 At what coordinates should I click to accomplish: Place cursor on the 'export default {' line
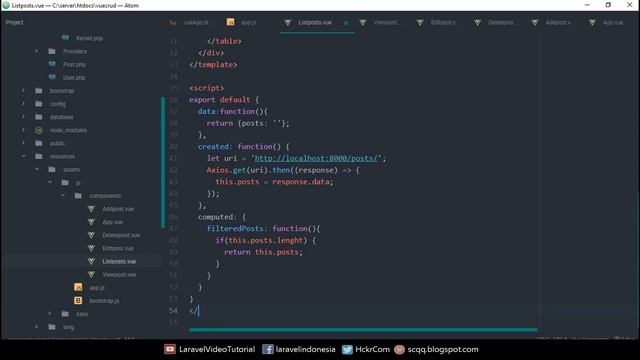click(224, 100)
